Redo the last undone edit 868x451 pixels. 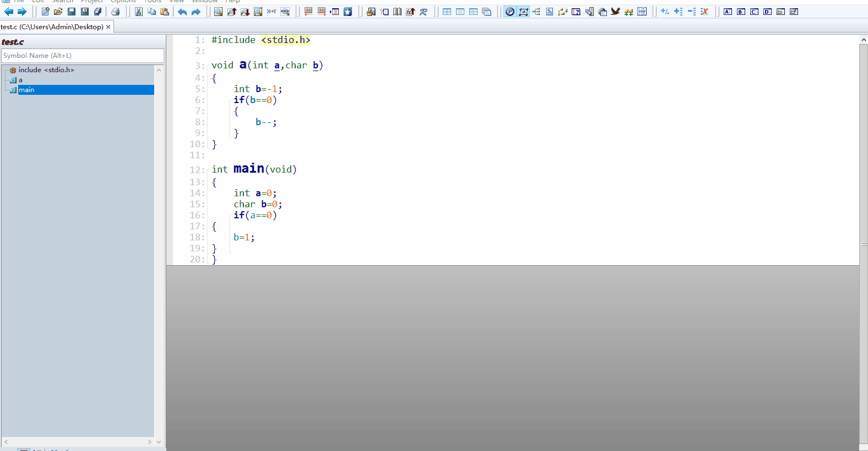[196, 12]
